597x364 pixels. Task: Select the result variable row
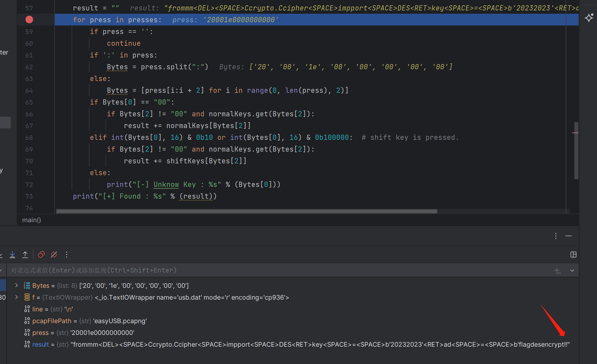pos(292,344)
